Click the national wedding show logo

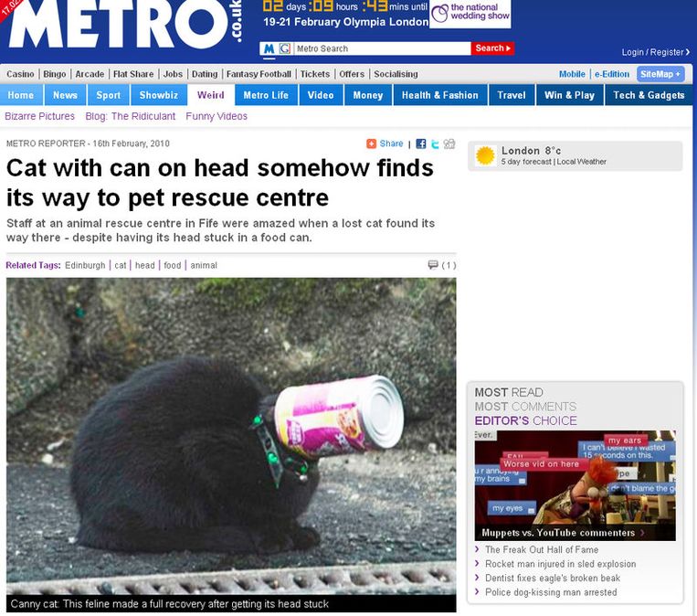(x=470, y=14)
